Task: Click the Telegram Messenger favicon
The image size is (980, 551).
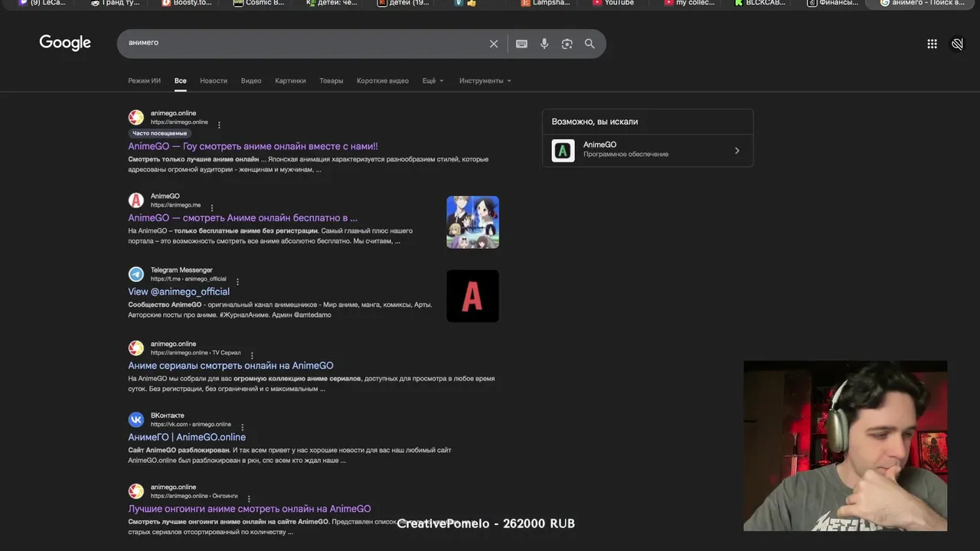Action: coord(136,274)
